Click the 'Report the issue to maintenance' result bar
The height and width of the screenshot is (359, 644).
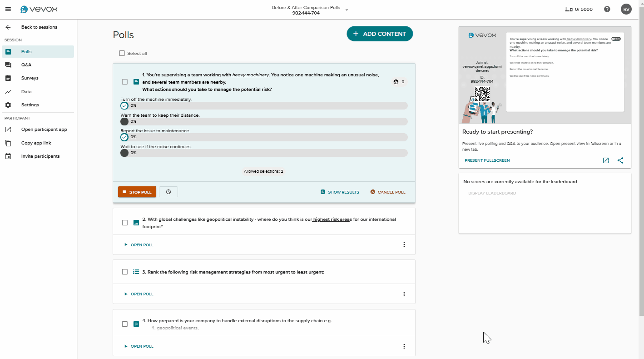pos(268,137)
